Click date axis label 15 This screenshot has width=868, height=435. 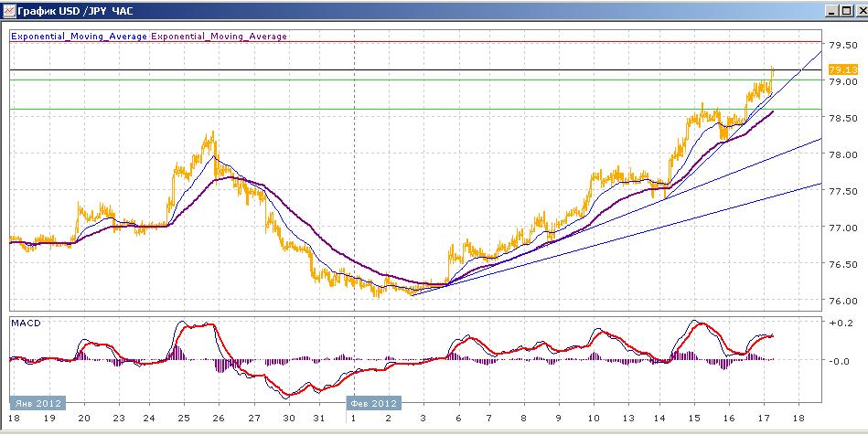[x=695, y=418]
